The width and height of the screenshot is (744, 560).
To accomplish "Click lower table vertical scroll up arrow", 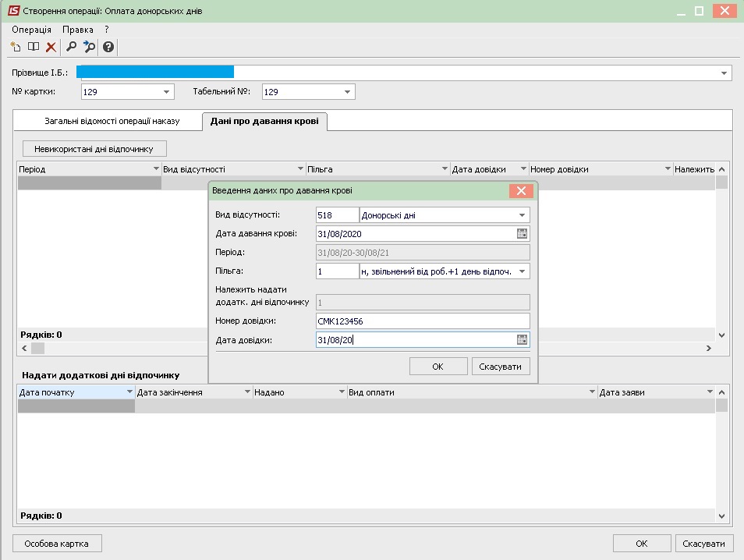I will tap(721, 392).
